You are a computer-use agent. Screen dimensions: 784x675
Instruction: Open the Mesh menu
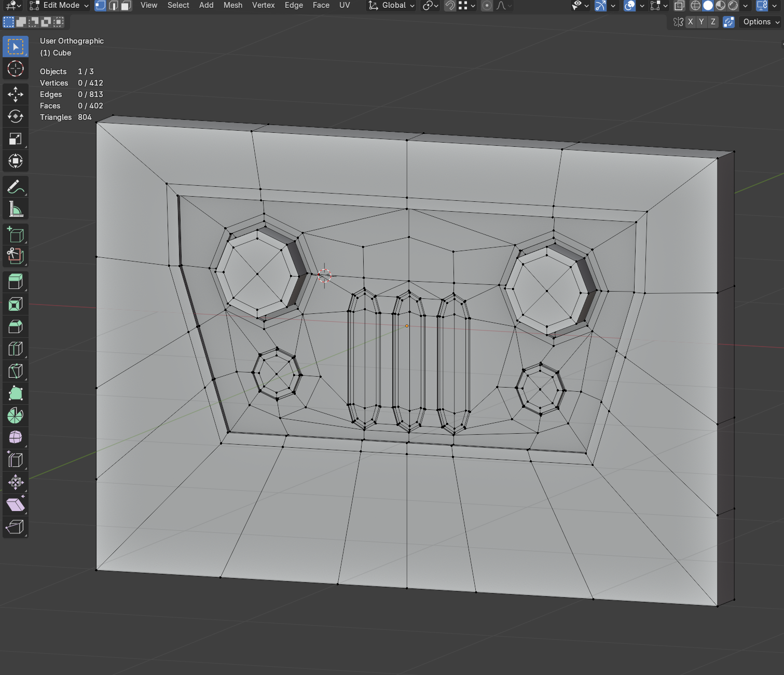(x=233, y=5)
